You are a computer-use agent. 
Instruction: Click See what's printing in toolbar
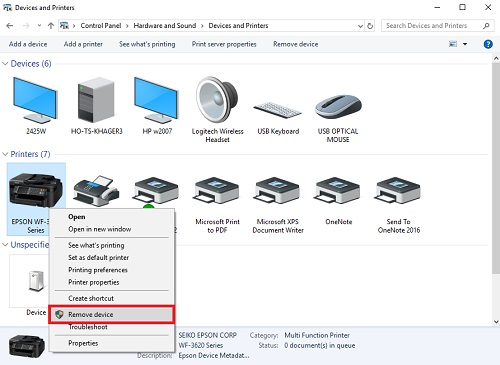147,44
